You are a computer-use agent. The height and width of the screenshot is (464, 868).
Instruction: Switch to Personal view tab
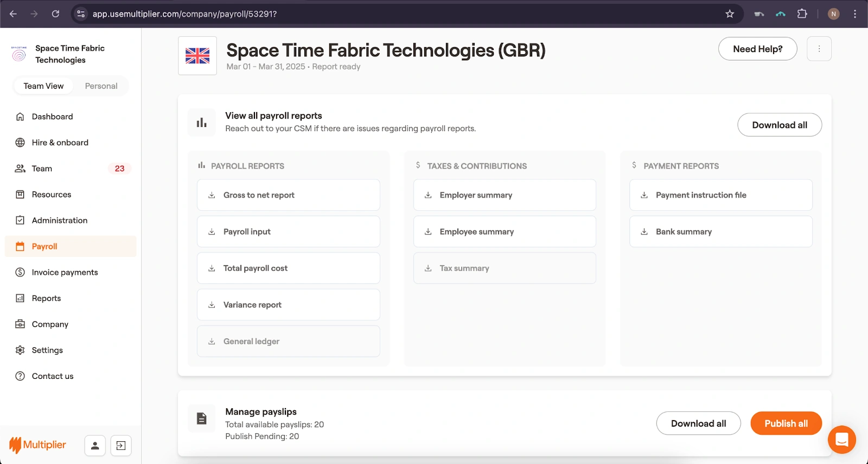point(101,86)
